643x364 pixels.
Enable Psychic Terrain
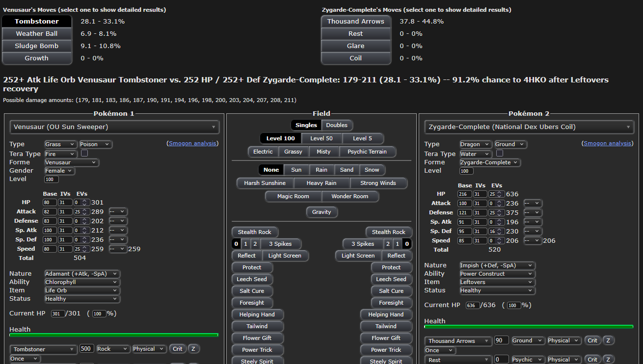click(367, 152)
